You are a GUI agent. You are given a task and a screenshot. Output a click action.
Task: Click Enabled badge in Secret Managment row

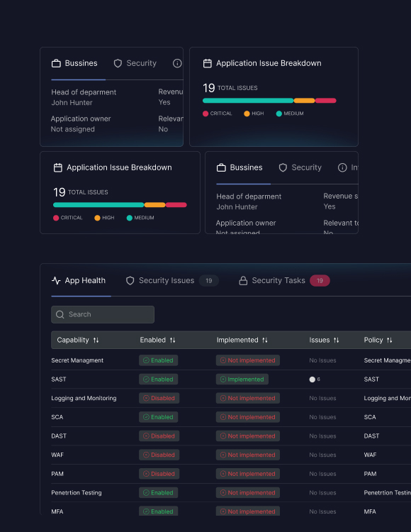(x=158, y=360)
